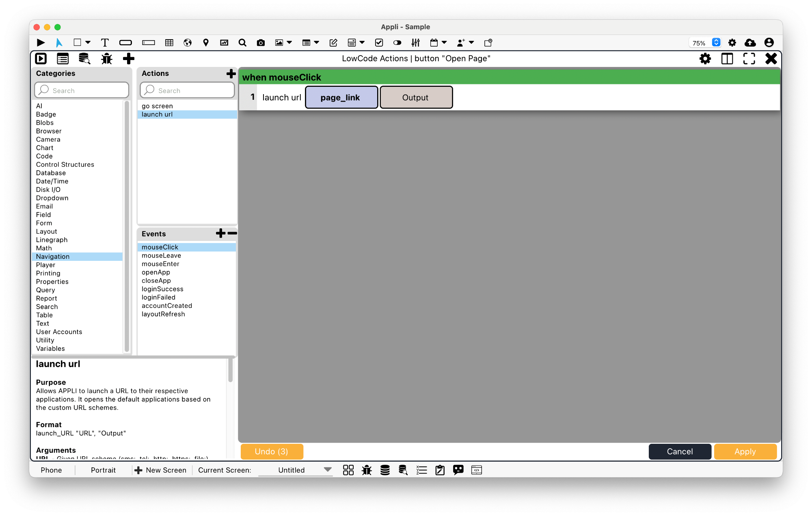This screenshot has height=516, width=812.
Task: Open the database stack icon in the status bar
Action: (x=385, y=470)
